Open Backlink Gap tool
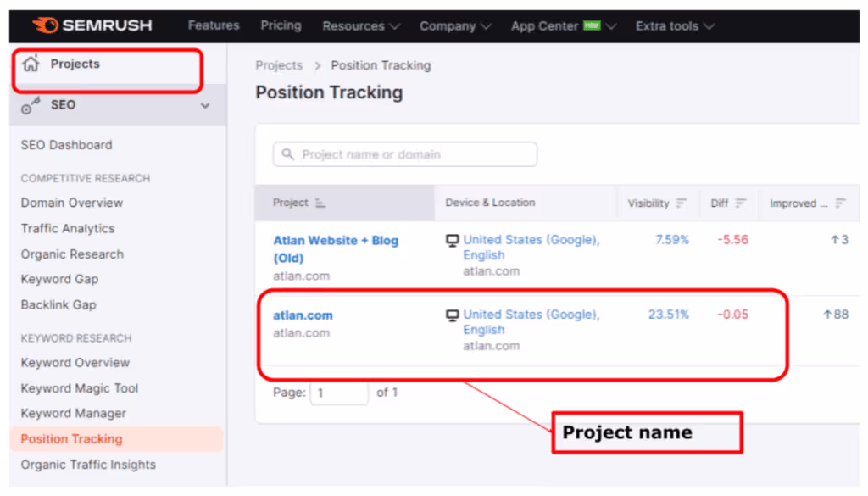The image size is (868, 496). 58,304
